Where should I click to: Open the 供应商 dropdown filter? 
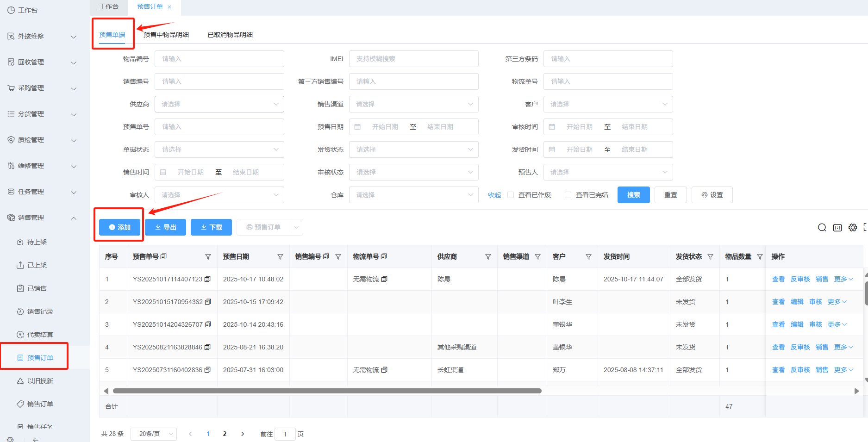click(219, 104)
